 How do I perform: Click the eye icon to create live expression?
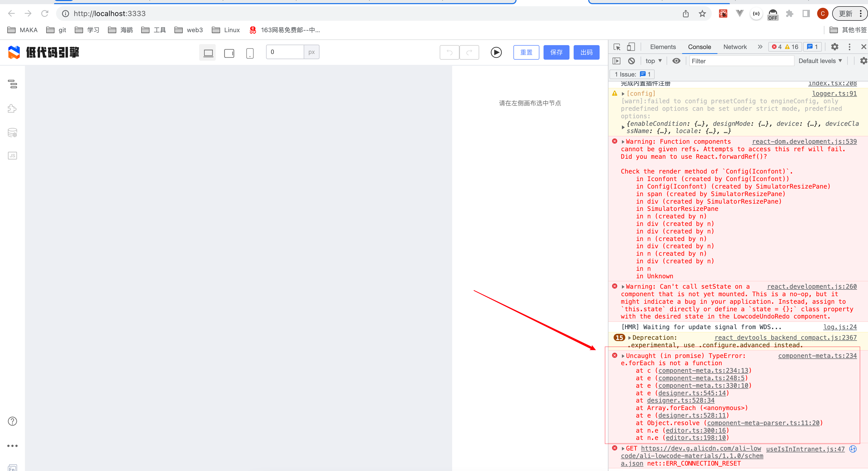676,61
